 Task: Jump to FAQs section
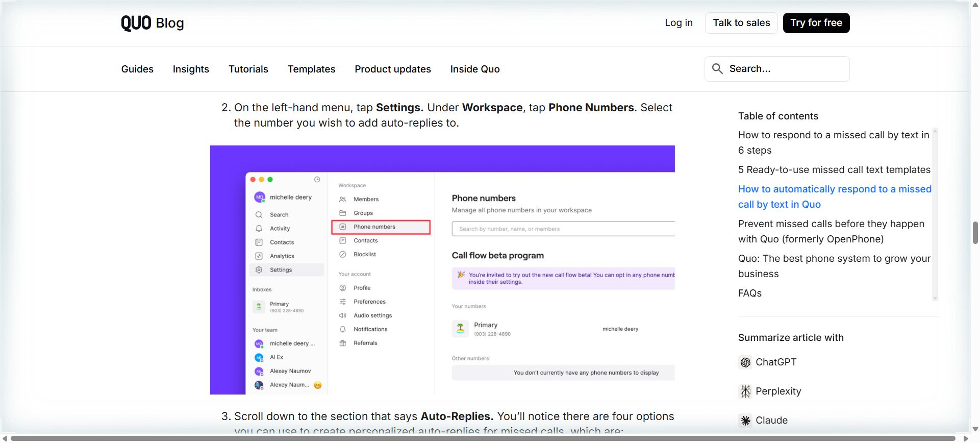pyautogui.click(x=750, y=293)
